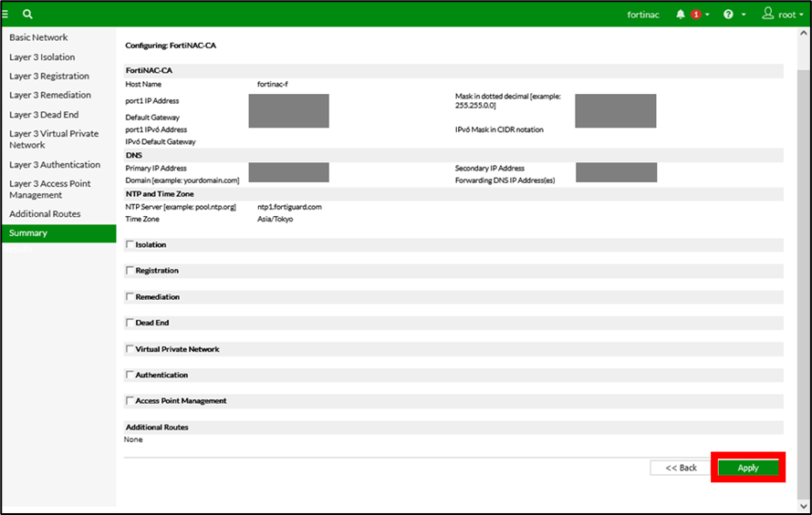Open the help question mark icon

[728, 15]
